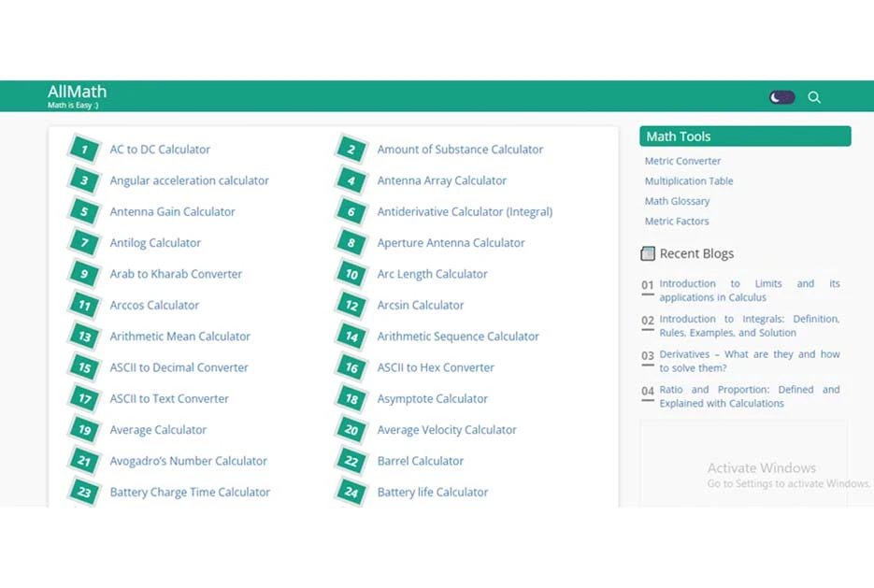Open the AllMath home logo
Image resolution: width=874 pixels, height=588 pixels.
77,92
